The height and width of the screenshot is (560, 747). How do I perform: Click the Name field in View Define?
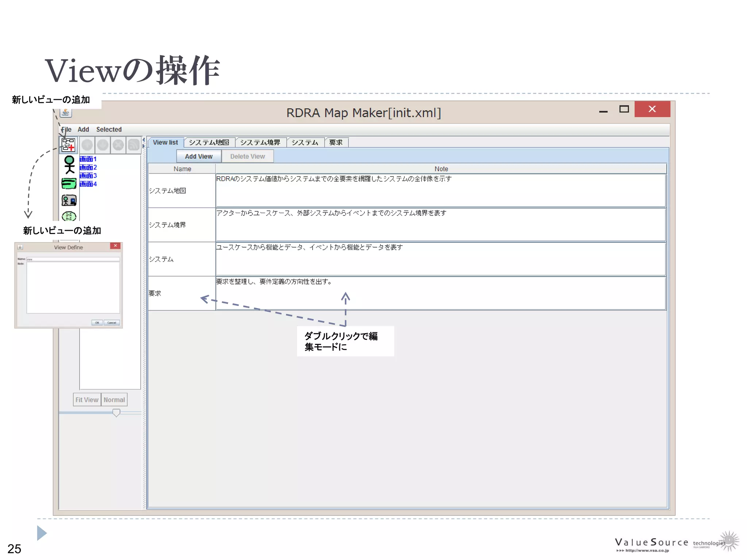pos(73,259)
